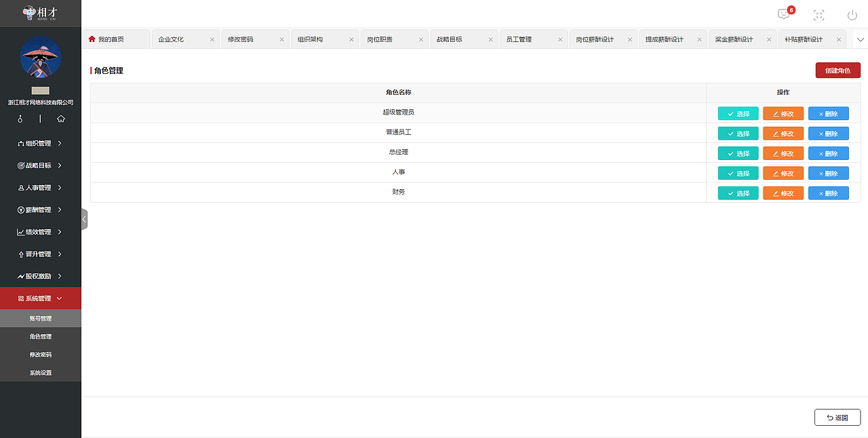Screen dimensions: 868x438
Task: Close the 战略目标 tab
Action: click(491, 39)
